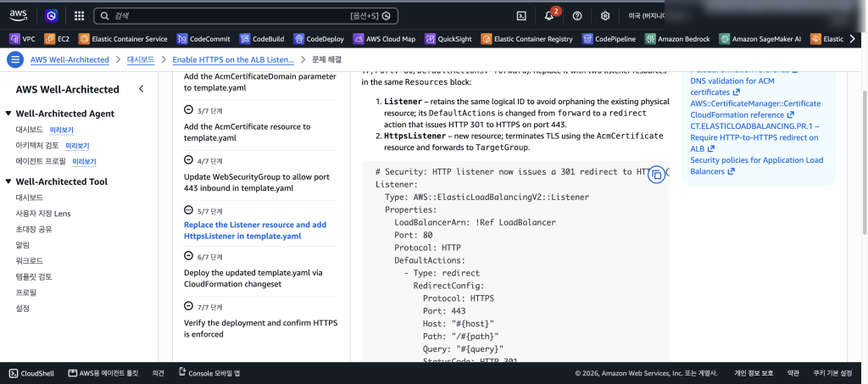Open the AWS Cloud Map shortcut
Image resolution: width=868 pixels, height=384 pixels.
[x=384, y=39]
